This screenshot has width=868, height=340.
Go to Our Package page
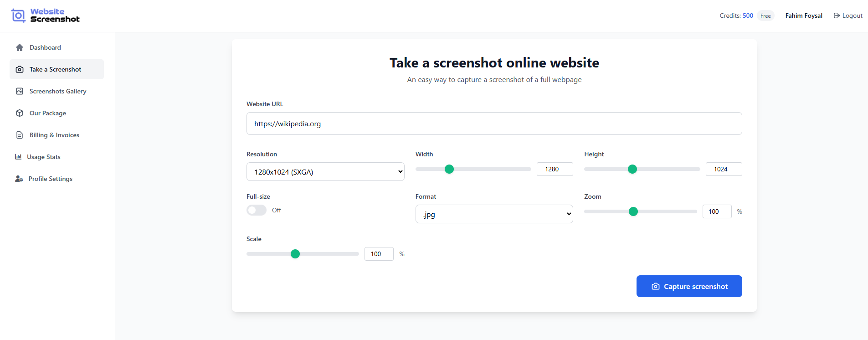pyautogui.click(x=56, y=113)
